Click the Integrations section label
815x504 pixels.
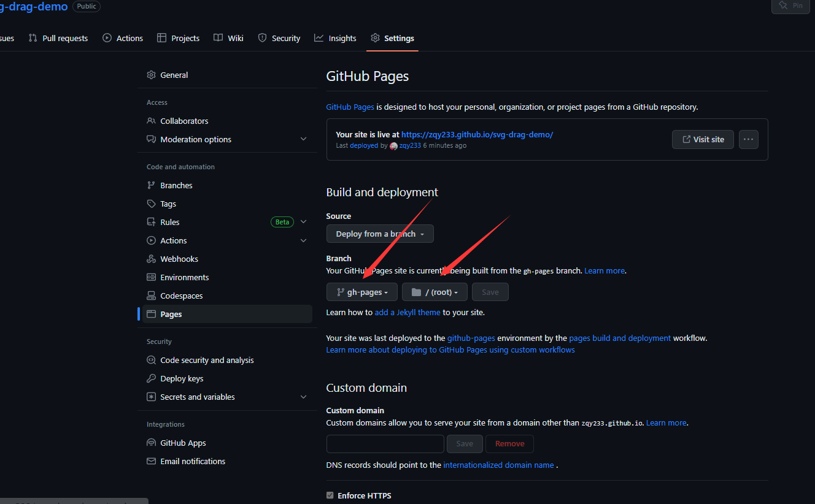(166, 424)
